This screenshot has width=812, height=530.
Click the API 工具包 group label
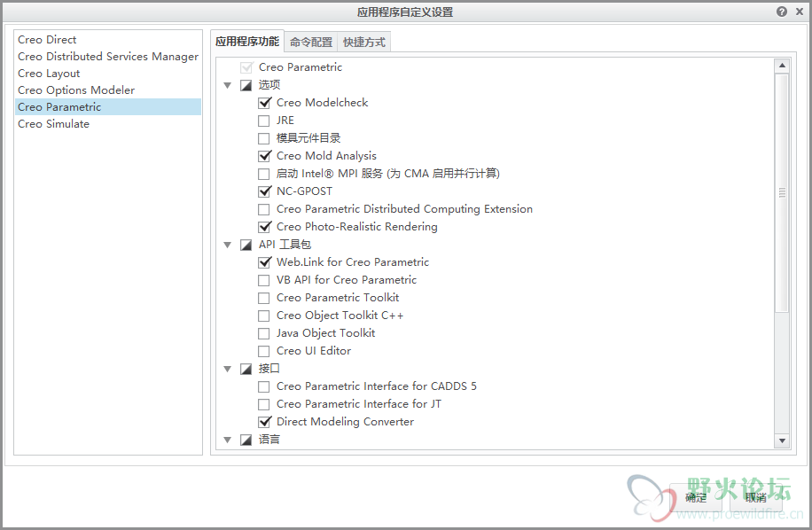[x=285, y=245]
